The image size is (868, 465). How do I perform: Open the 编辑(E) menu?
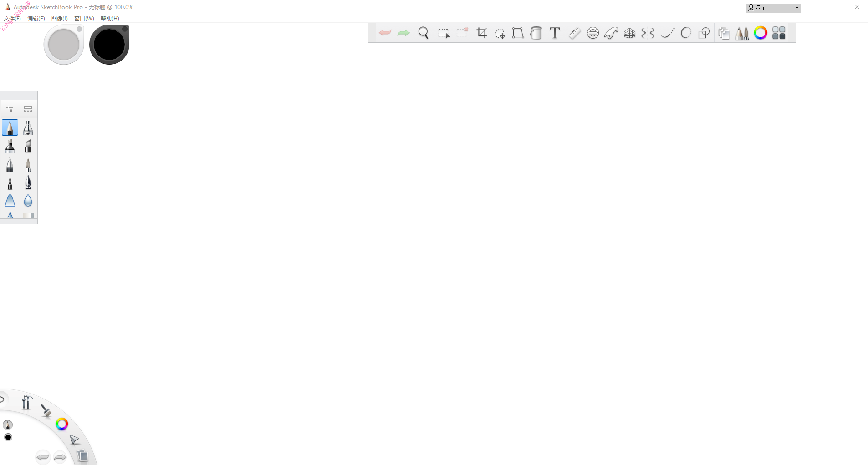(36, 19)
